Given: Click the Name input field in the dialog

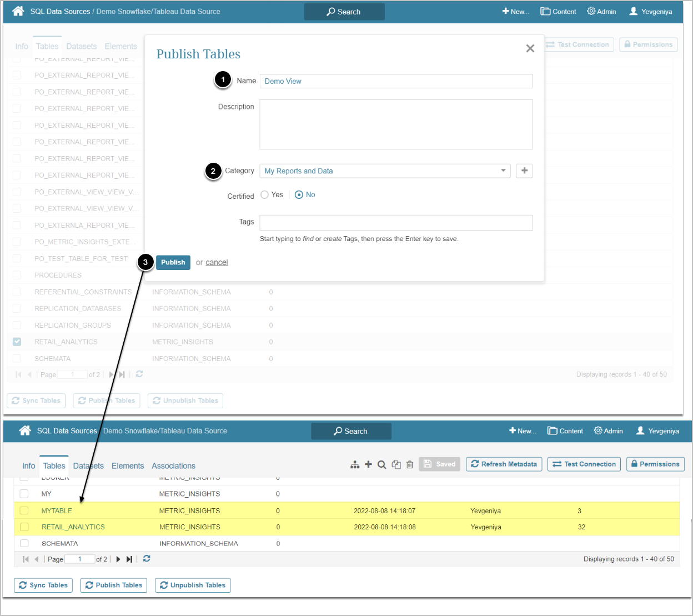Looking at the screenshot, I should pos(396,81).
